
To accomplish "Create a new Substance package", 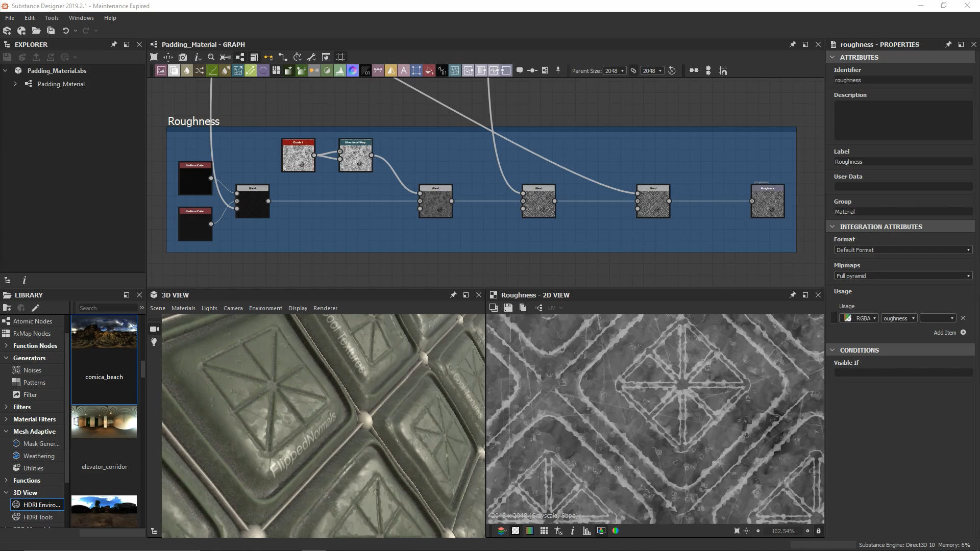I will tap(7, 31).
